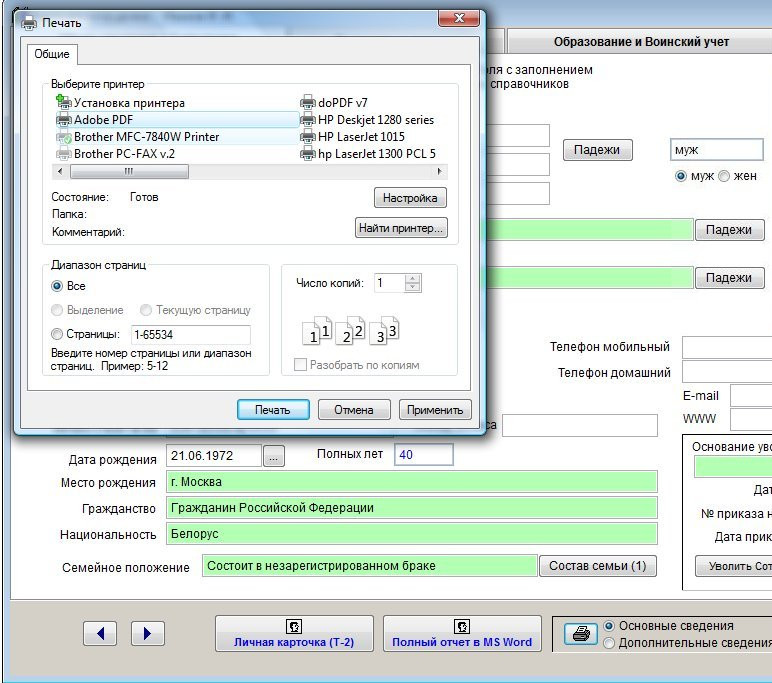
Task: Select the Общие tab in print dialog
Action: (52, 54)
